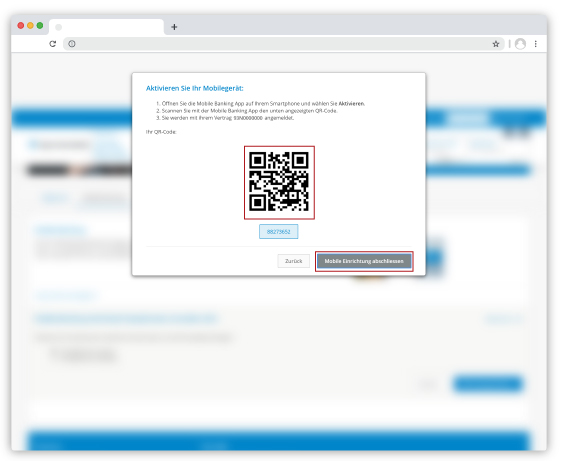Click the 88279652 code button
The width and height of the screenshot is (574, 461).
(x=279, y=231)
